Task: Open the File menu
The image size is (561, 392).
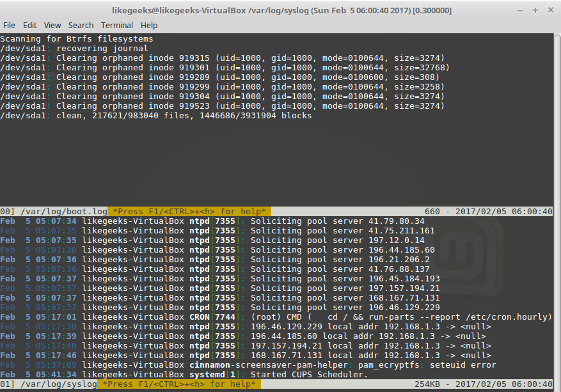Action: (9, 26)
